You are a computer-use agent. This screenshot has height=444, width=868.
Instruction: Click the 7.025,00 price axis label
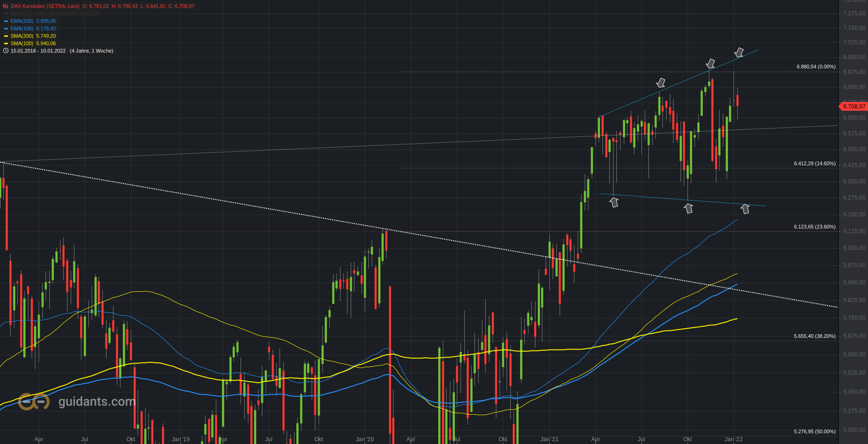(854, 42)
